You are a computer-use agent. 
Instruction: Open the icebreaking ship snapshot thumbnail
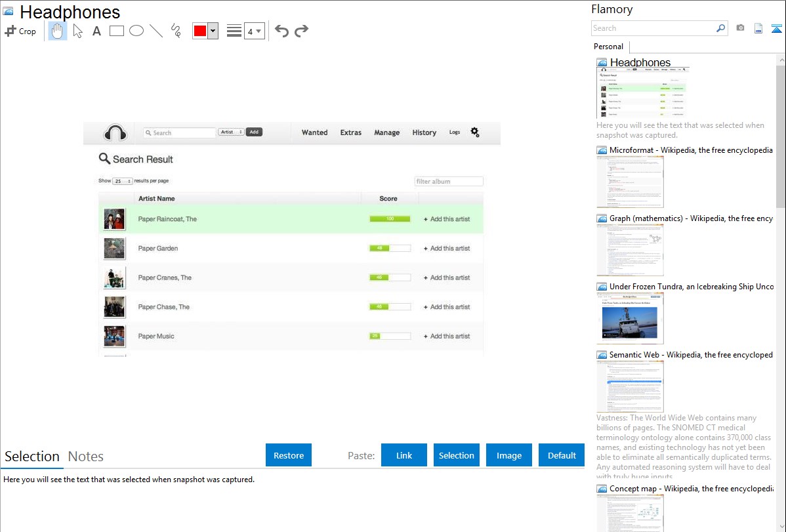tap(630, 318)
